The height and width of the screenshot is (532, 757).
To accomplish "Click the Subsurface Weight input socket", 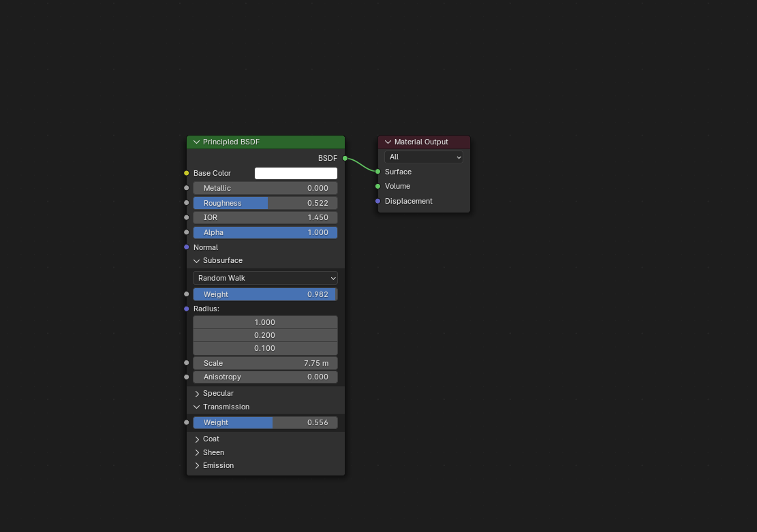I will pyautogui.click(x=186, y=294).
